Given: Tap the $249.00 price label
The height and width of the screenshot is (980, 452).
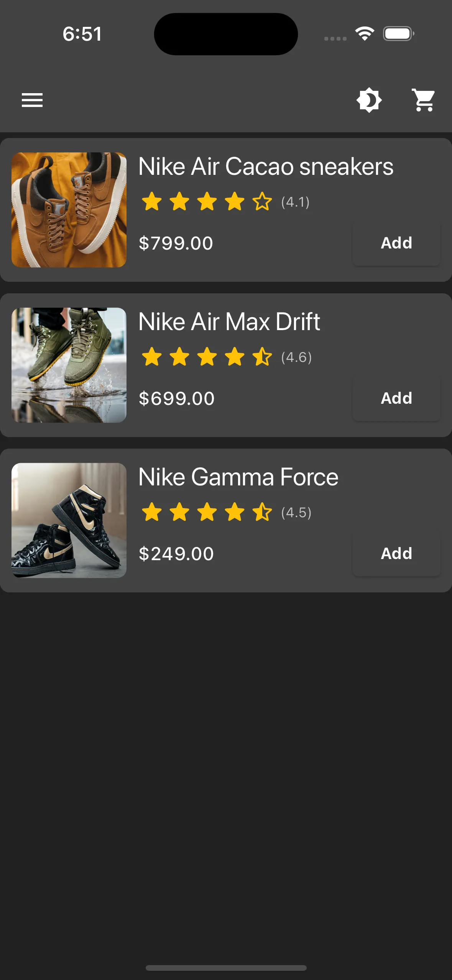Looking at the screenshot, I should tap(176, 554).
